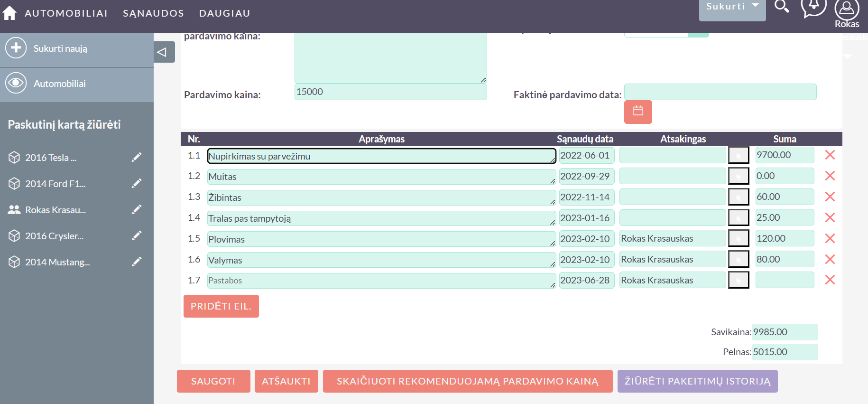Focus Suma field with 120.00
The image size is (868, 404).
(785, 238)
